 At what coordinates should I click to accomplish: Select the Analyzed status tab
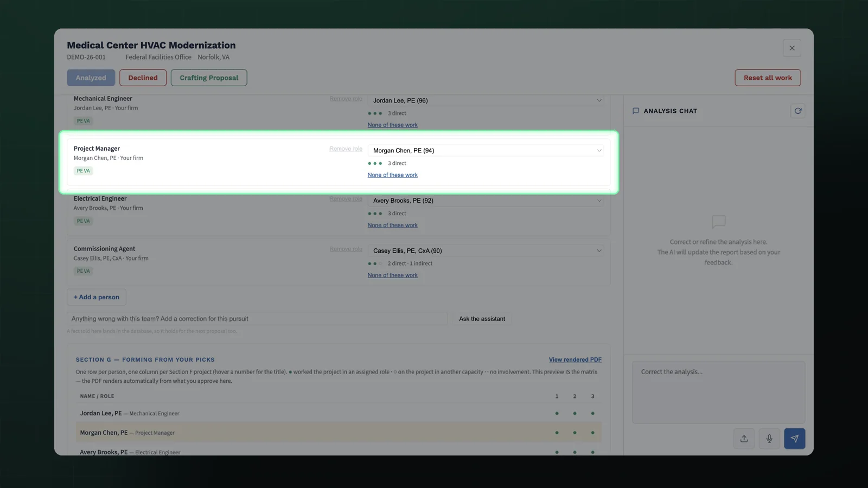91,78
